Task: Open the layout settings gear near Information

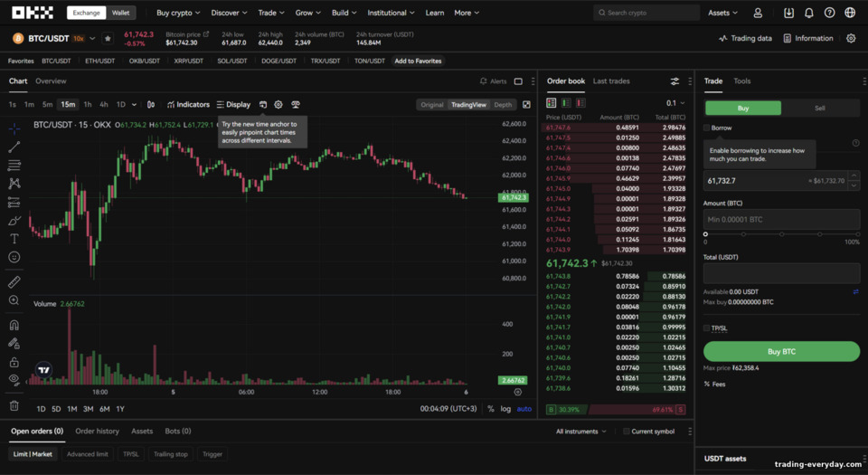Action: 851,38
